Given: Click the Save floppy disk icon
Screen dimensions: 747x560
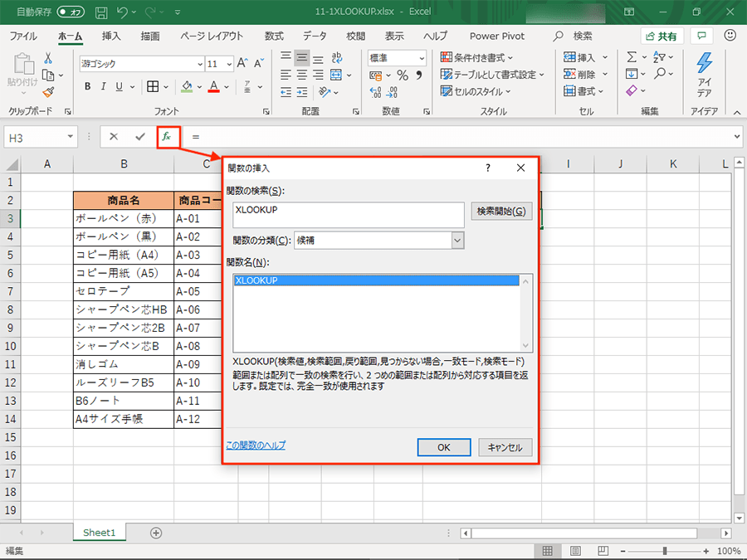Looking at the screenshot, I should (101, 12).
